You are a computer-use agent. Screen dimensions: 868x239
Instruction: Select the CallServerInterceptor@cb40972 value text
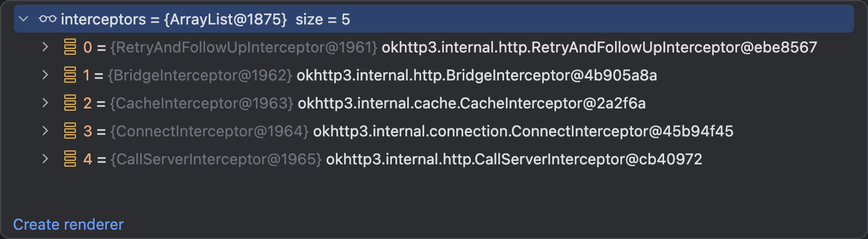click(x=513, y=159)
